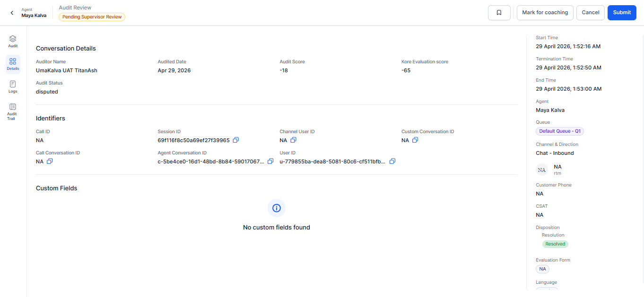The height and width of the screenshot is (297, 644).
Task: Click the Pending Supervisor Review badge
Action: tap(92, 17)
